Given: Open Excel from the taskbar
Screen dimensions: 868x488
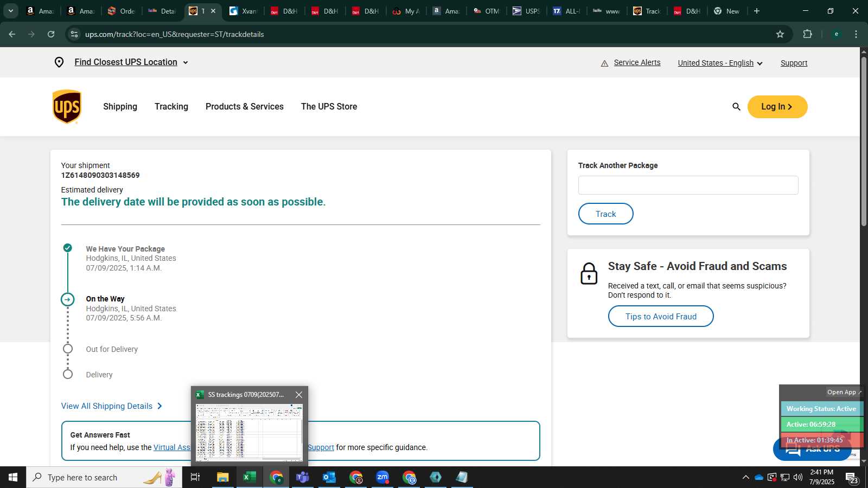Looking at the screenshot, I should pos(250,477).
